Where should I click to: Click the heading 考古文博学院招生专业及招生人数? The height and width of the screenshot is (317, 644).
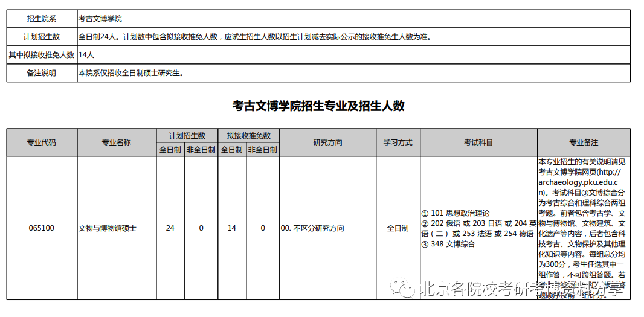[x=318, y=106]
